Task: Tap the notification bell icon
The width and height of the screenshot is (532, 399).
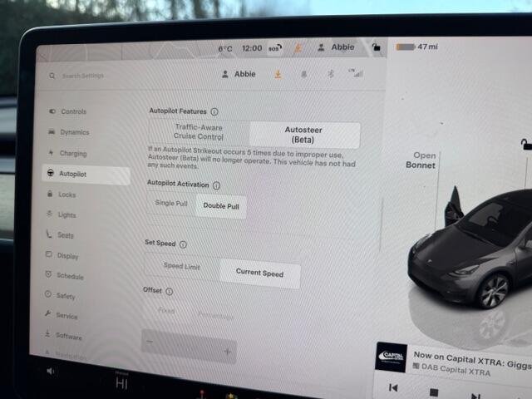Action: [303, 74]
